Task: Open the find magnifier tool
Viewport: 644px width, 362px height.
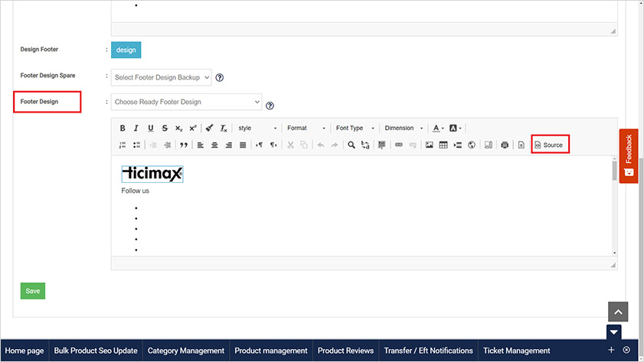Action: coord(351,145)
